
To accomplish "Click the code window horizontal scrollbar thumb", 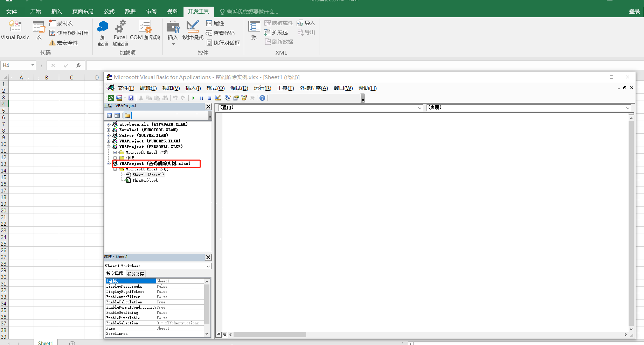I will tap(270, 335).
